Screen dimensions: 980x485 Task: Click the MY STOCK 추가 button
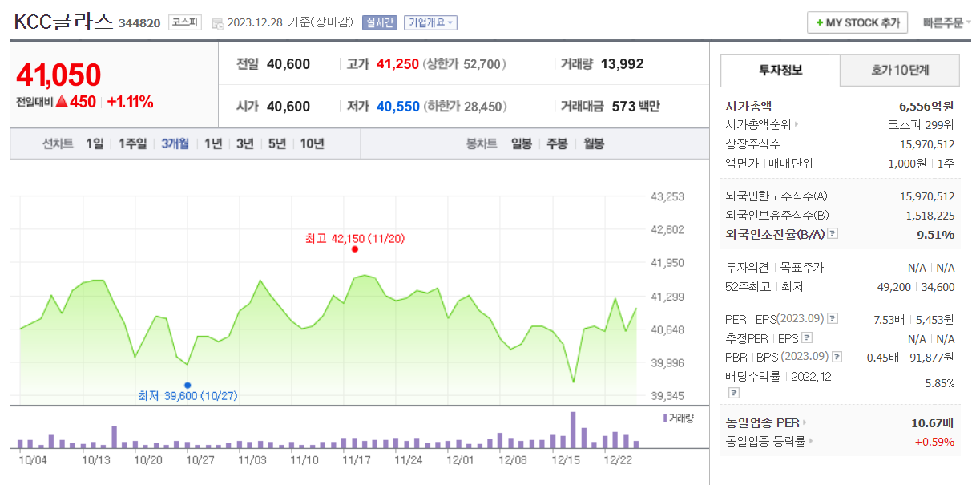coord(857,22)
